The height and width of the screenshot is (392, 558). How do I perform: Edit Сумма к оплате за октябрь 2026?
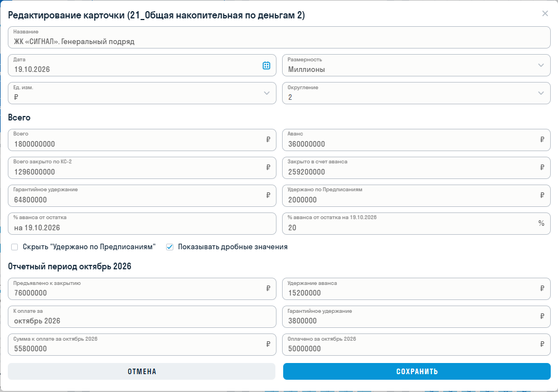(x=142, y=344)
